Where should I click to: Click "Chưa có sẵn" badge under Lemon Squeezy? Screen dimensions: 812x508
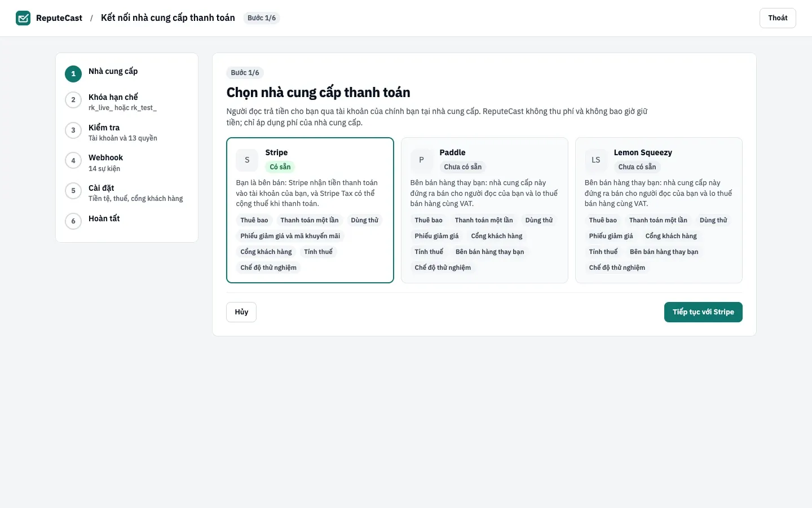coord(637,167)
